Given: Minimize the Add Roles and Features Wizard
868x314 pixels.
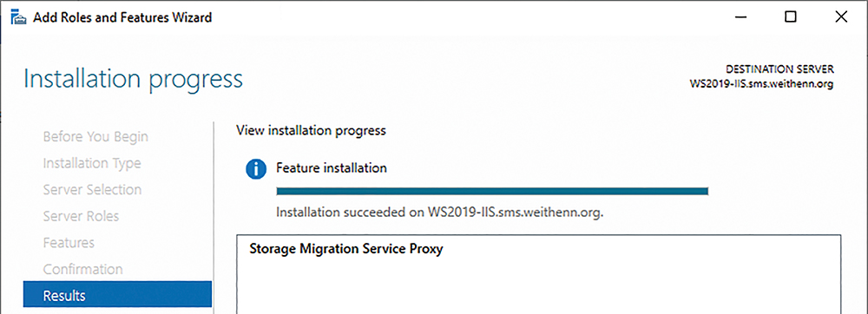Looking at the screenshot, I should point(740,17).
